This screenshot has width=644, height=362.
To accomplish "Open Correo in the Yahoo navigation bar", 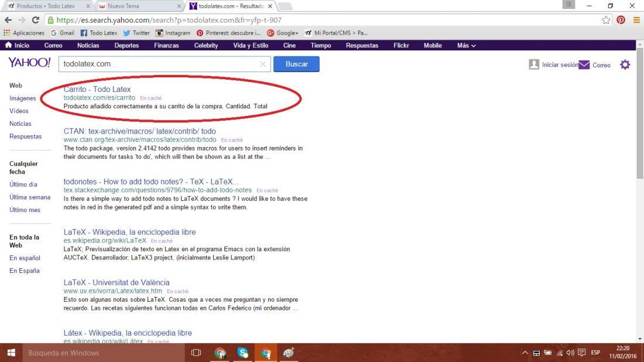I will [x=53, y=45].
